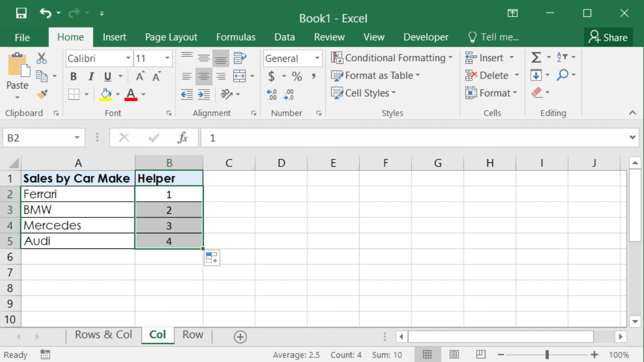The image size is (644, 362).
Task: Click the Cut scissors icon
Action: [42, 58]
